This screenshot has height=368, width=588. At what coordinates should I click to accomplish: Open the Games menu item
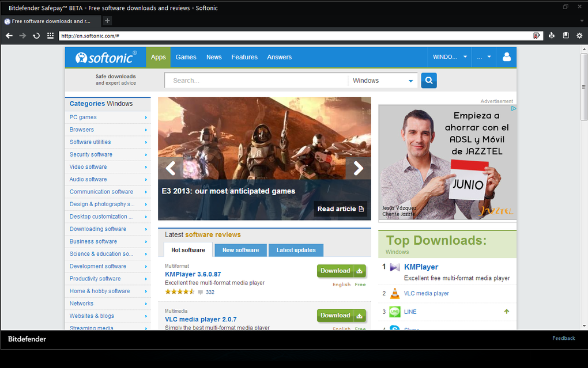click(186, 57)
